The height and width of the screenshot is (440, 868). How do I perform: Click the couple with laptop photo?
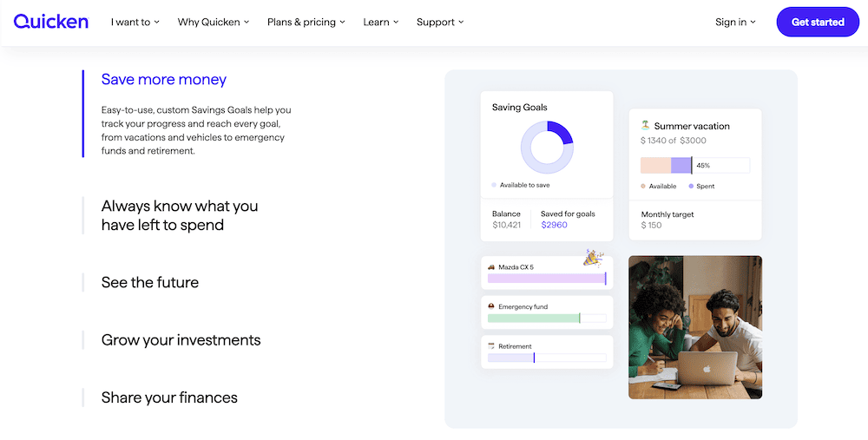[694, 327]
